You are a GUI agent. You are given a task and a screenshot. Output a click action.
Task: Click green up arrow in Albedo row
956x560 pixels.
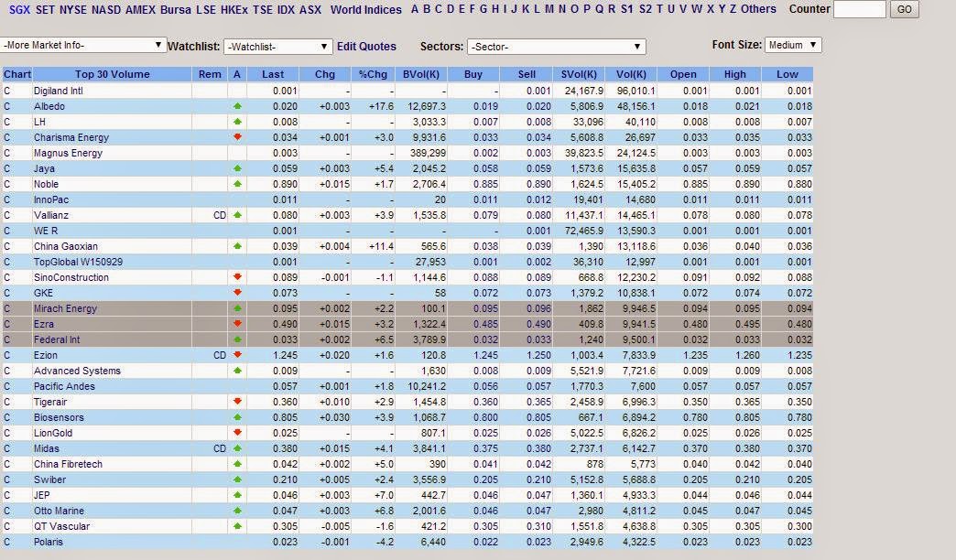(x=238, y=106)
